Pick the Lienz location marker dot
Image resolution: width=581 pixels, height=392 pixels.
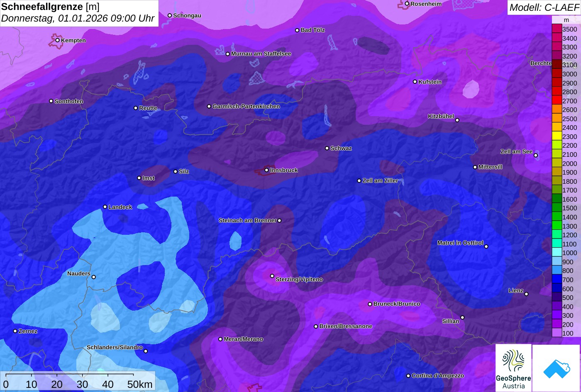526,294
